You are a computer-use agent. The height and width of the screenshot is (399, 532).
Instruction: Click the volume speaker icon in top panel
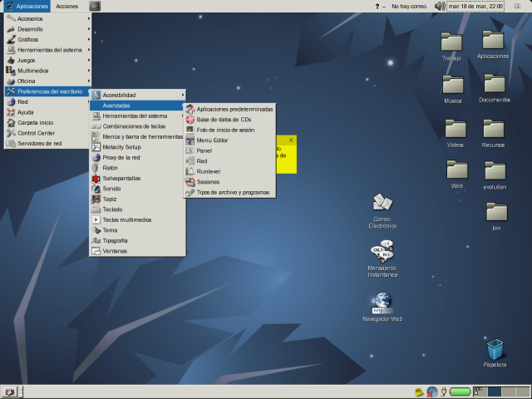440,6
